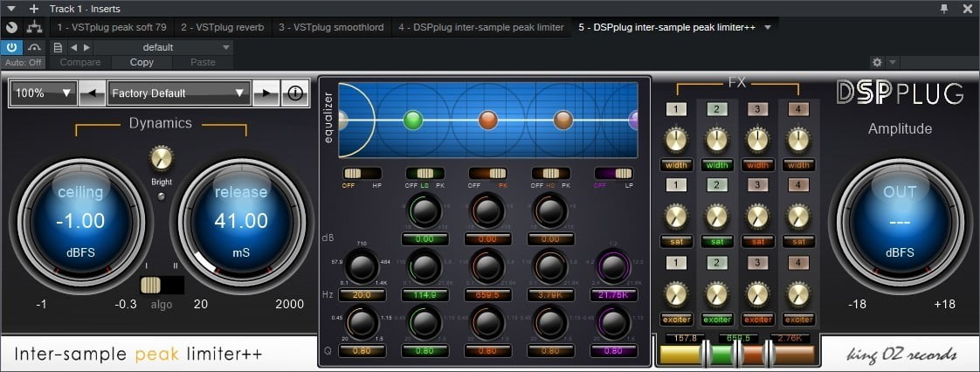Open the settings gear icon
980x372 pixels.
coord(877,62)
